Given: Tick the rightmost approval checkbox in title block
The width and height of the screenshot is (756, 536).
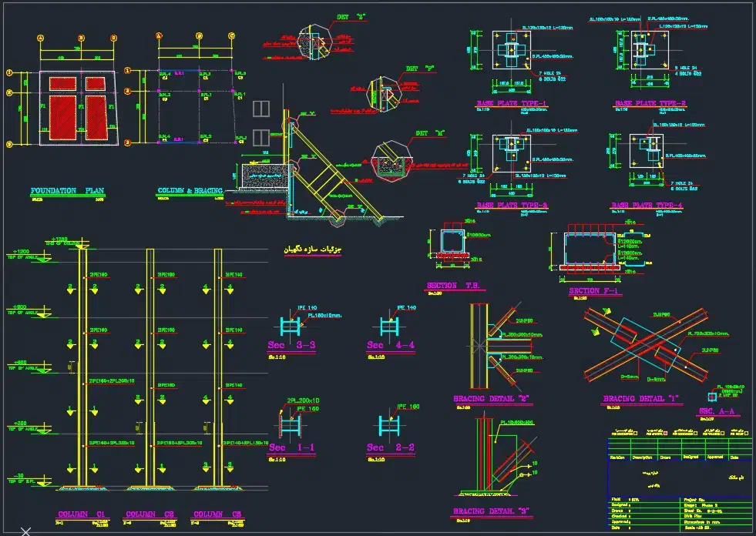Looking at the screenshot, I should pyautogui.click(x=746, y=434).
